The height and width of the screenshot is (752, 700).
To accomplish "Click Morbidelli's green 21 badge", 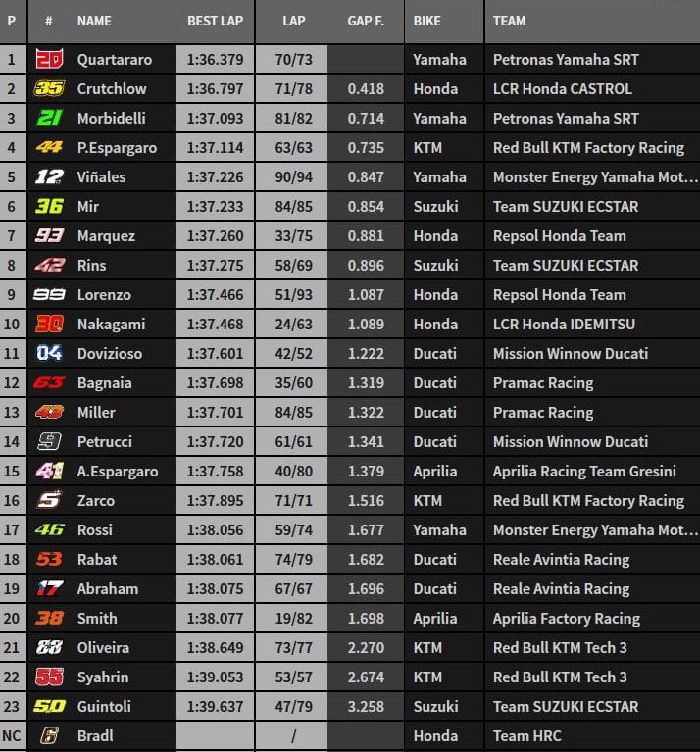I will [49, 119].
